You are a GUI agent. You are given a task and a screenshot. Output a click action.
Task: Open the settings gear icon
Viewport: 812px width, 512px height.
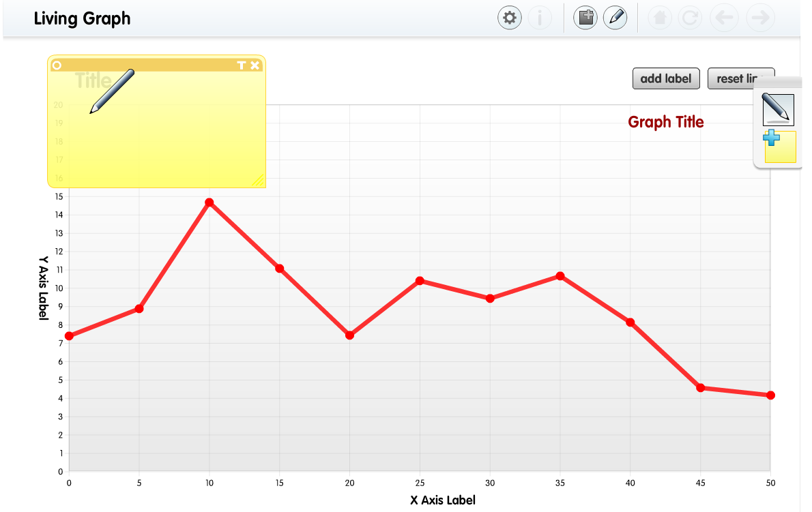[509, 18]
